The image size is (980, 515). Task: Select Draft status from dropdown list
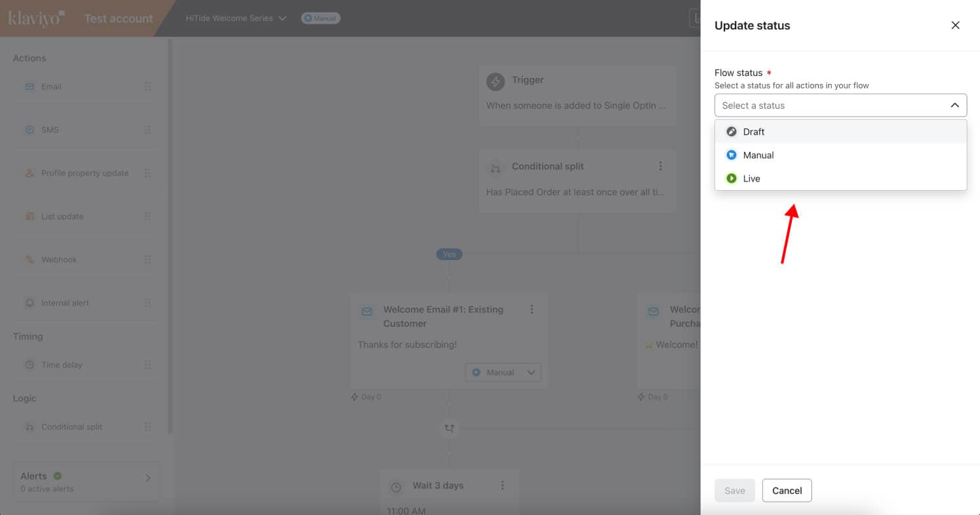coord(754,132)
